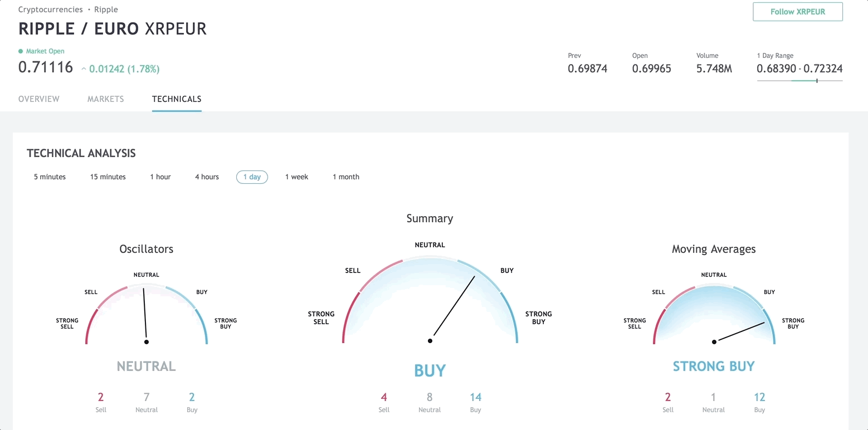Pick the 1 week timeframe
Image resolution: width=868 pixels, height=430 pixels.
(x=296, y=177)
